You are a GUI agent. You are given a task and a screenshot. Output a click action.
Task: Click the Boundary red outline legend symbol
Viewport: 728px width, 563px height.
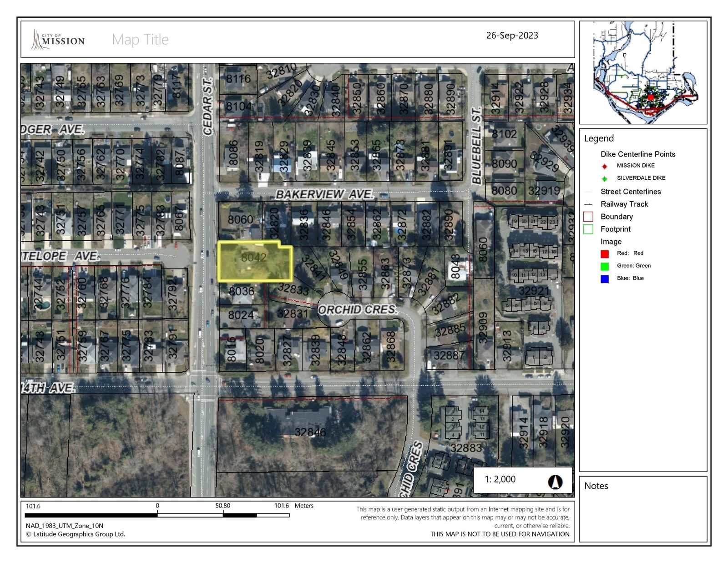(x=588, y=217)
